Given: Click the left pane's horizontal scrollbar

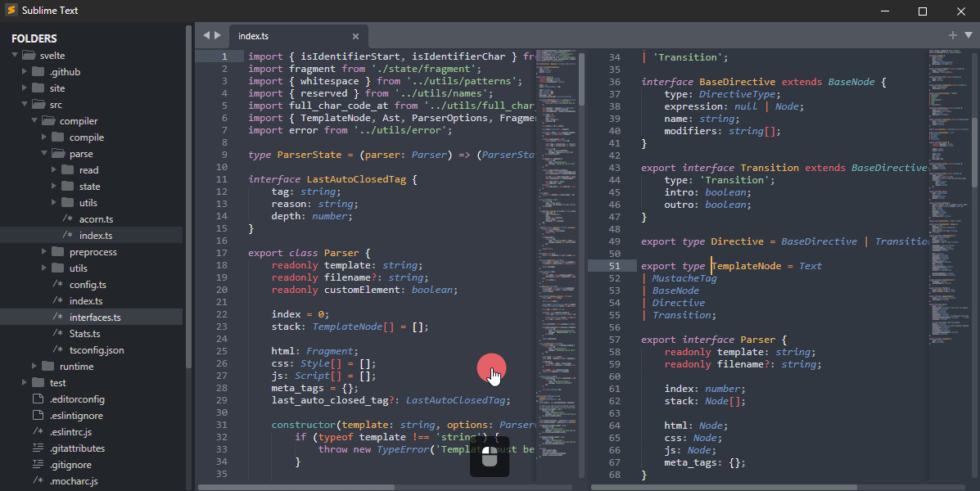Looking at the screenshot, I should (x=296, y=487).
